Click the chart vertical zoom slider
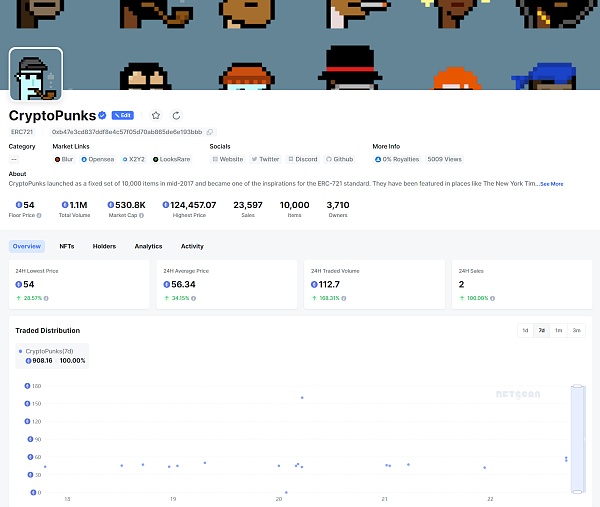This screenshot has height=507, width=600. pyautogui.click(x=578, y=439)
